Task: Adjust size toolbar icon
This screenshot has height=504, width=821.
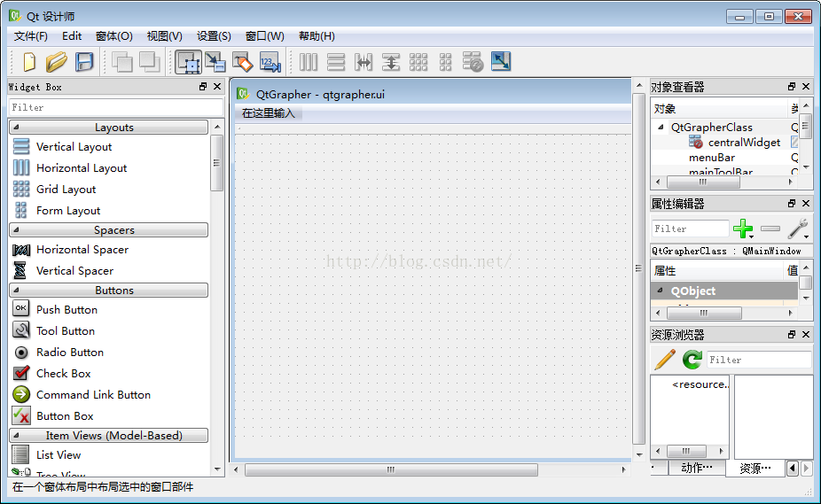Action: point(501,62)
